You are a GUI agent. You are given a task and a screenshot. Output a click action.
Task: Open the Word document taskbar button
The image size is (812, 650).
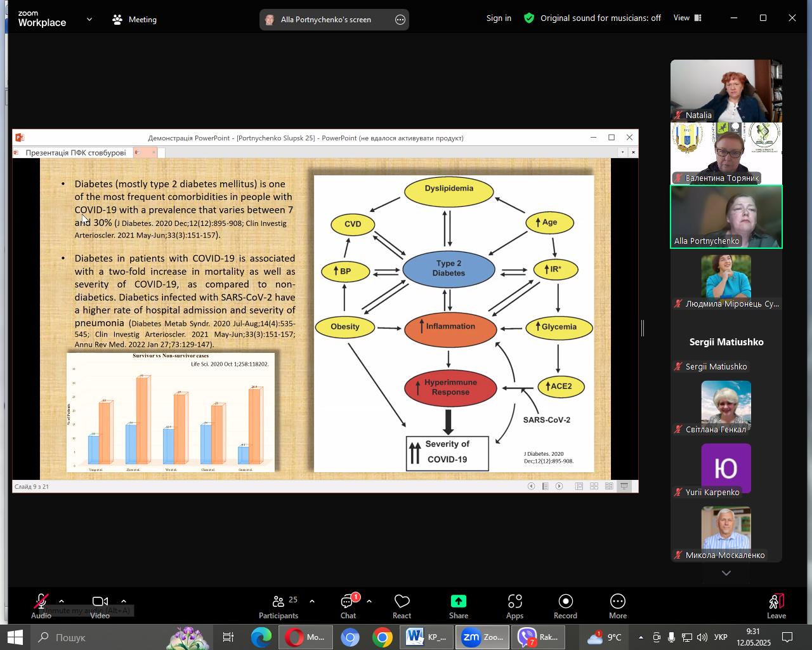[427, 637]
